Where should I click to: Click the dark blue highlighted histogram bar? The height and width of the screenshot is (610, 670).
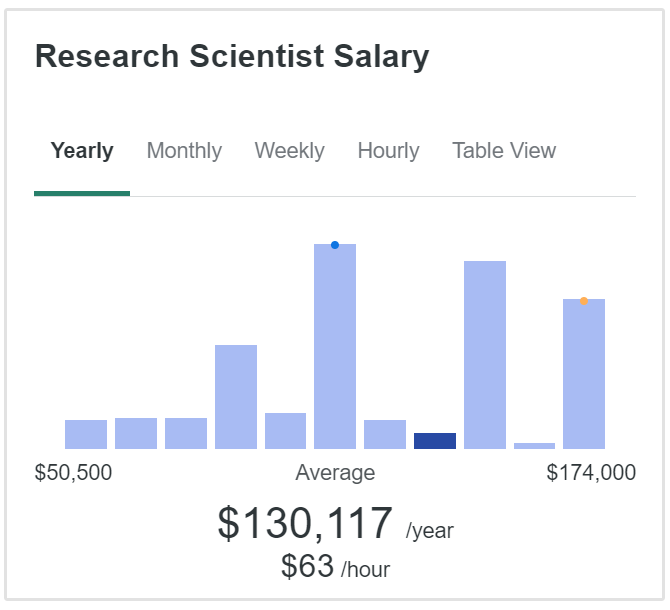coord(435,441)
